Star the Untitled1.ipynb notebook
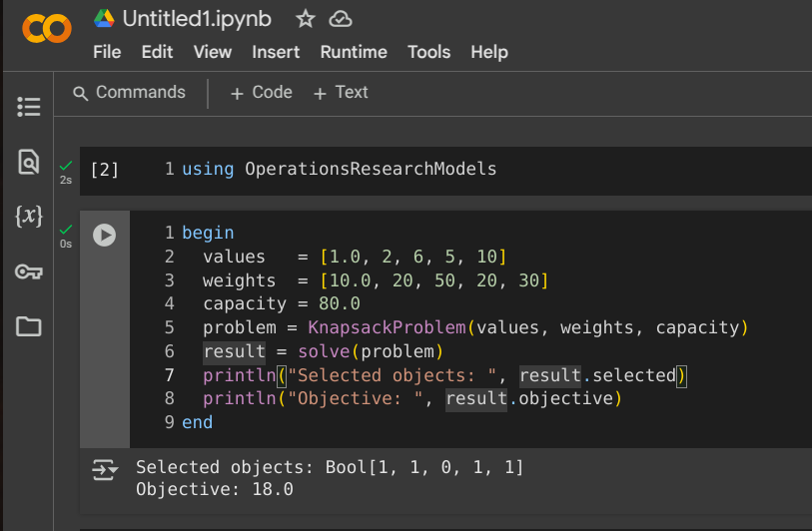 point(305,19)
